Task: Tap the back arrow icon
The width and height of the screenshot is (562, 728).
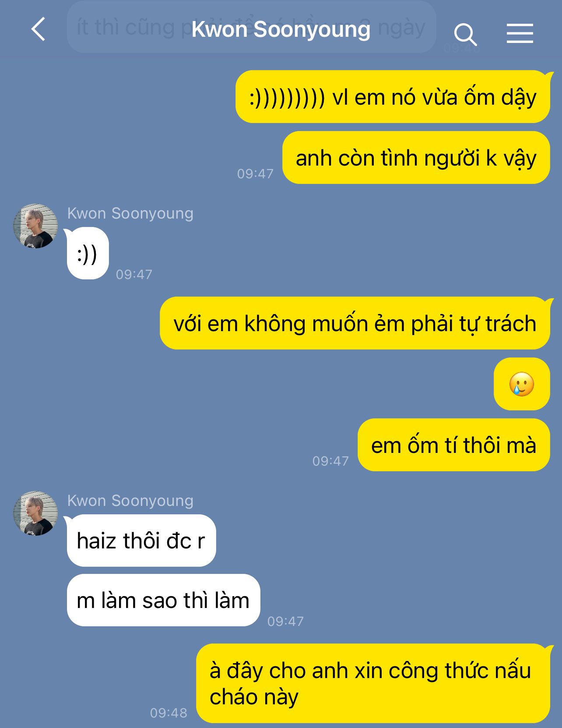Action: 39,29
